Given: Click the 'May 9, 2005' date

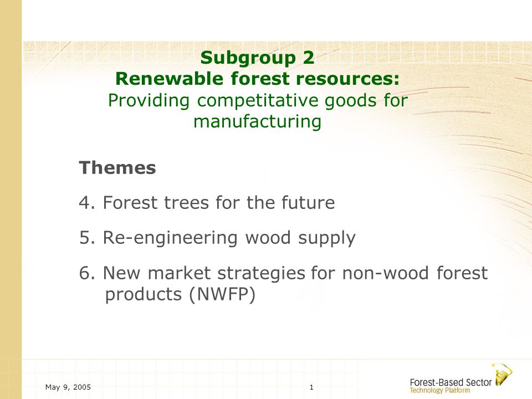Looking at the screenshot, I should [x=68, y=387].
